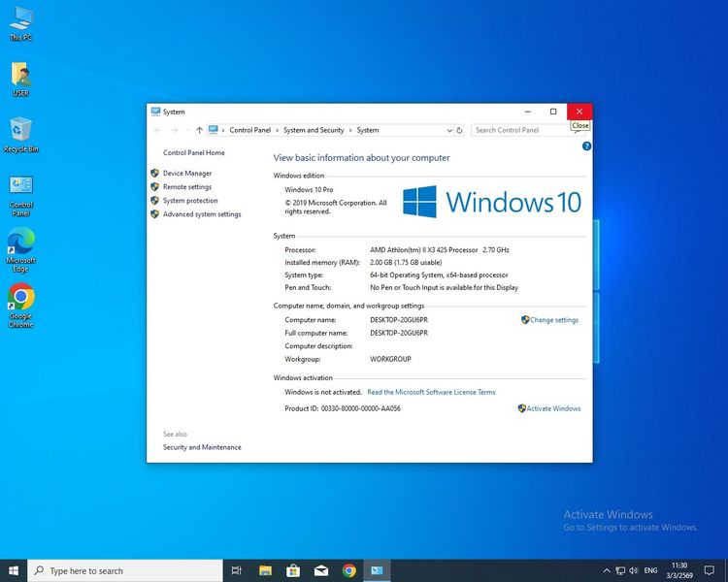Click the 2.00 GB installed memory value

click(406, 262)
